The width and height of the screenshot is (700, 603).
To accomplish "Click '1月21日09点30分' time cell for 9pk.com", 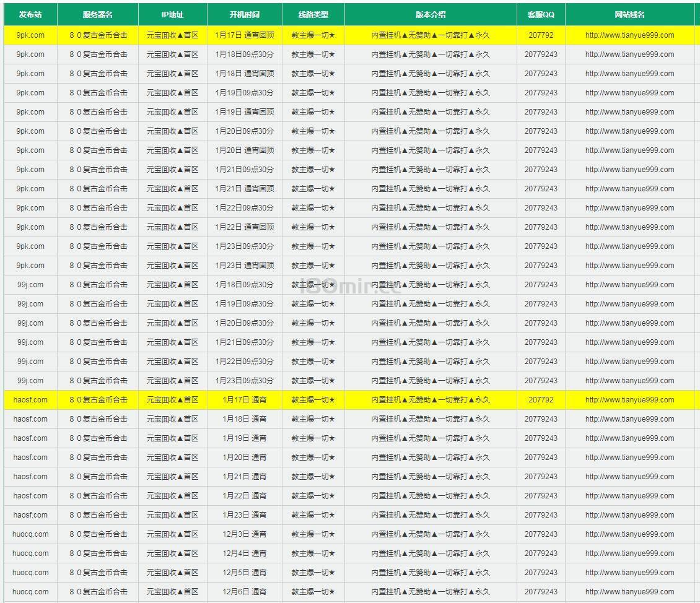I will (245, 170).
